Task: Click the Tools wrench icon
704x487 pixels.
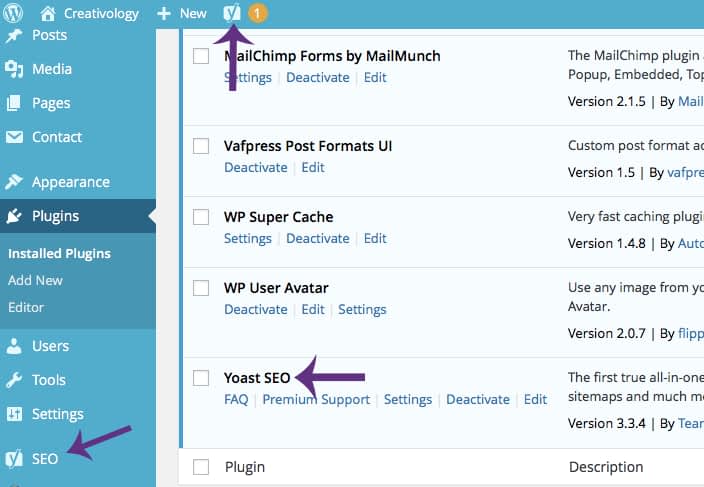Action: pos(14,380)
